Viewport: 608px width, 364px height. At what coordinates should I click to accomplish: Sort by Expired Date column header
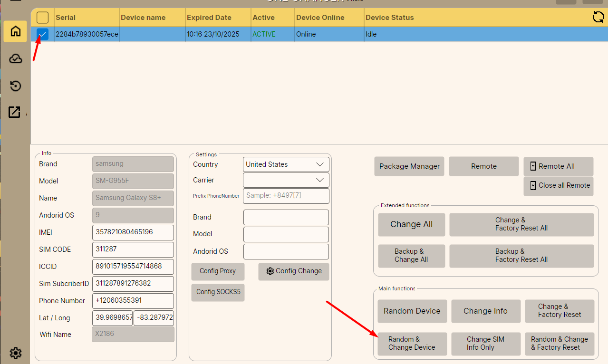209,18
